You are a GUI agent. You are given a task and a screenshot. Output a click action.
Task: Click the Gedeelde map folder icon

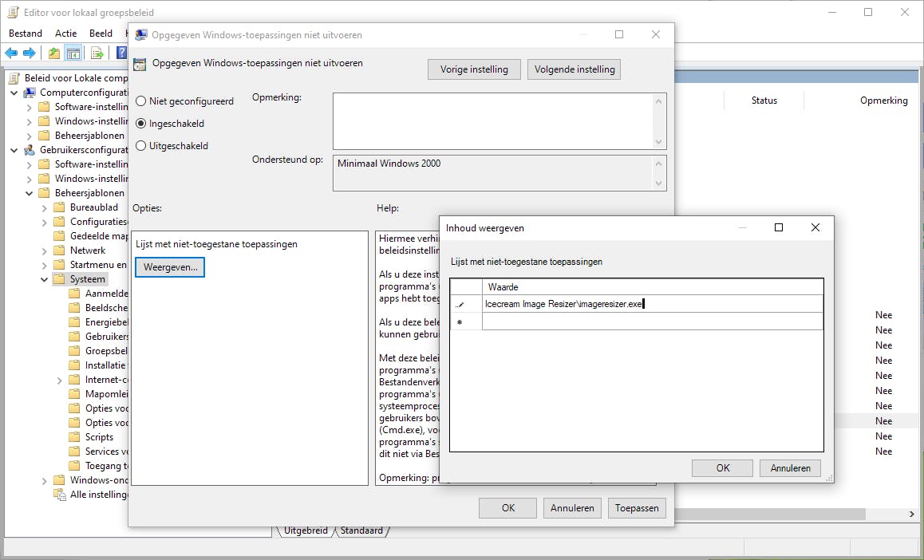tap(59, 236)
